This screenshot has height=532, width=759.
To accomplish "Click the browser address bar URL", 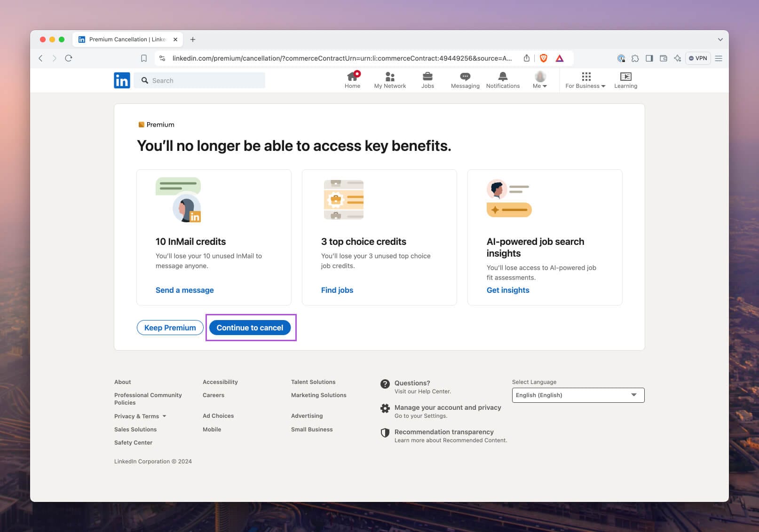I will pyautogui.click(x=342, y=58).
